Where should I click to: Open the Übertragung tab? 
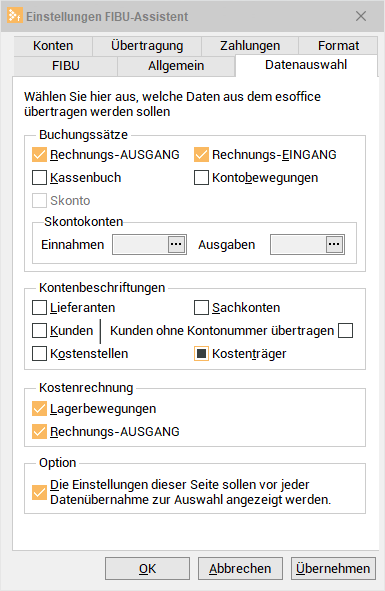coord(147,46)
